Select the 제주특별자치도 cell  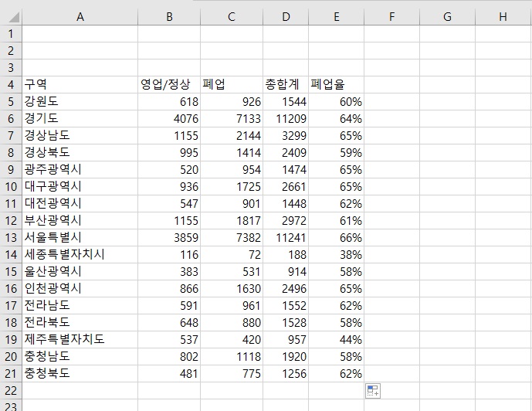coord(80,339)
